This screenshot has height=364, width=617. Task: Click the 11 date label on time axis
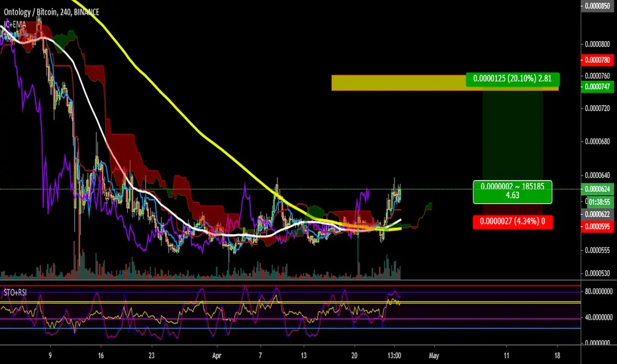pyautogui.click(x=506, y=355)
